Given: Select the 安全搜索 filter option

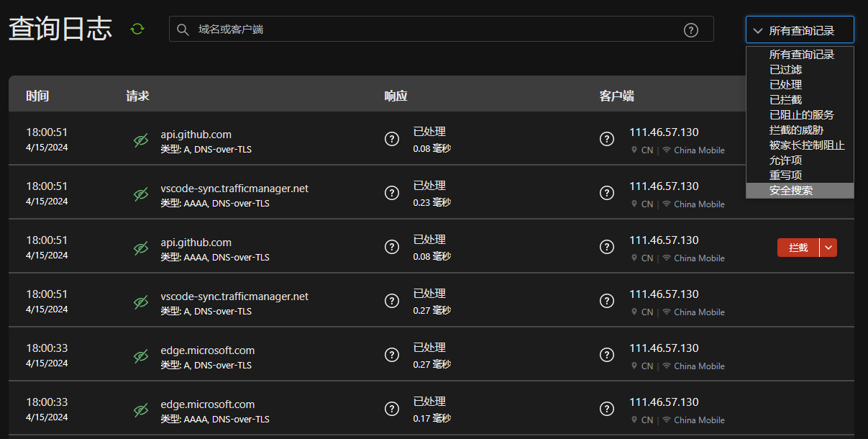Looking at the screenshot, I should point(791,191).
